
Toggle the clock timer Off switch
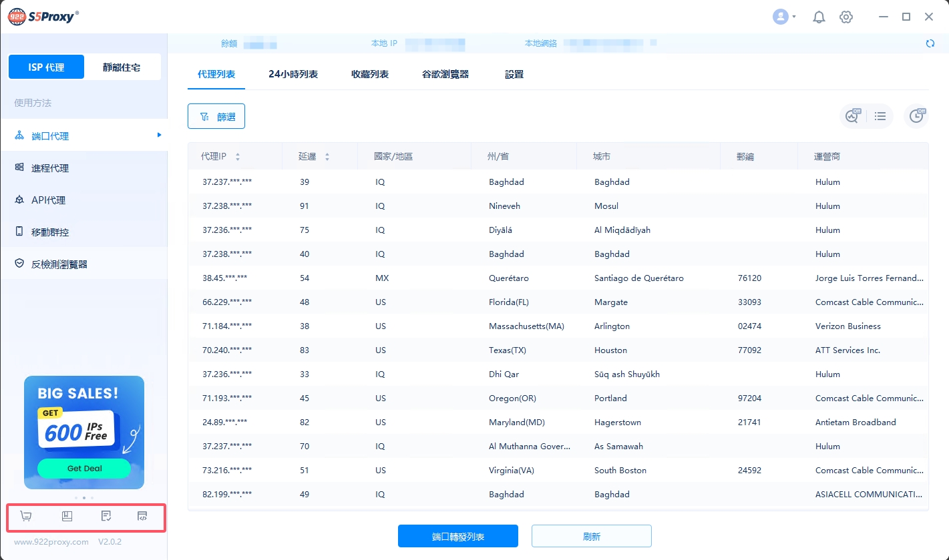pos(916,116)
